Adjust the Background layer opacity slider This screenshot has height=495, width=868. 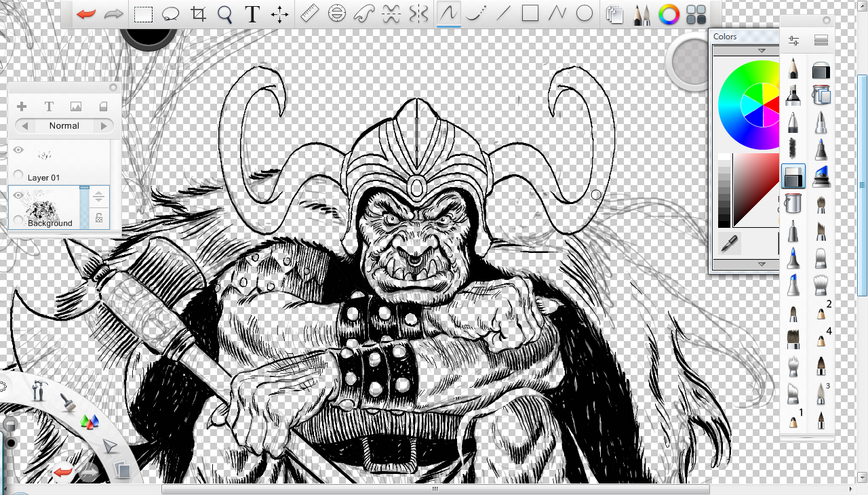[84, 207]
